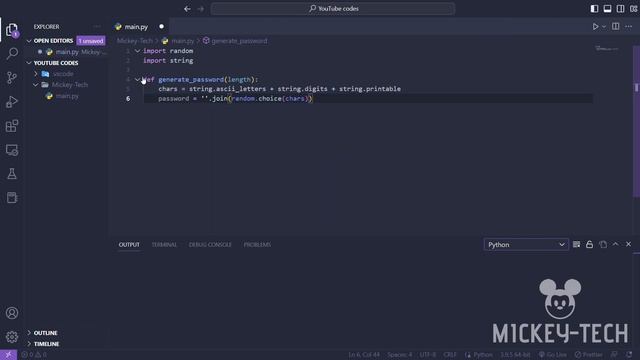Image resolution: width=640 pixels, height=360 pixels.
Task: Expand the OUTLINE section
Action: tap(29, 333)
